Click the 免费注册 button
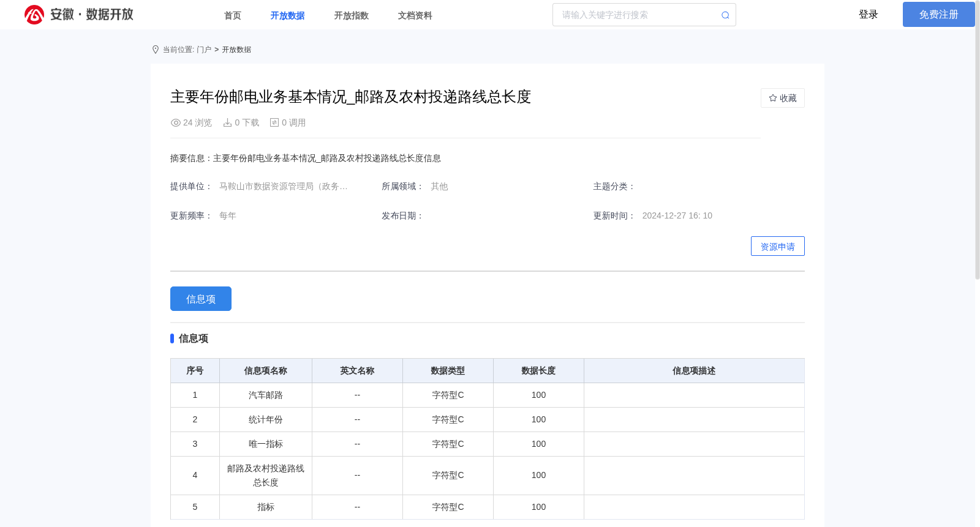The image size is (980, 527). [939, 14]
